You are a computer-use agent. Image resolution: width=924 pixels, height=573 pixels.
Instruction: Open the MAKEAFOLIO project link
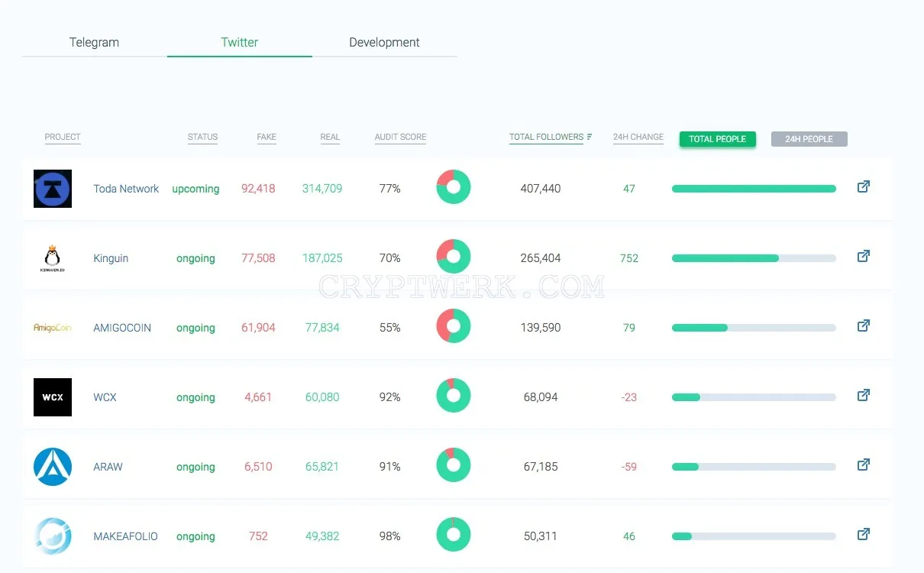[125, 536]
